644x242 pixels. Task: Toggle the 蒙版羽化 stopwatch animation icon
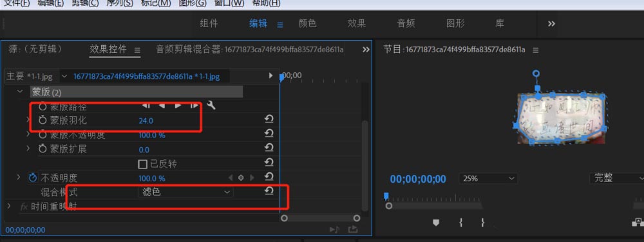43,120
